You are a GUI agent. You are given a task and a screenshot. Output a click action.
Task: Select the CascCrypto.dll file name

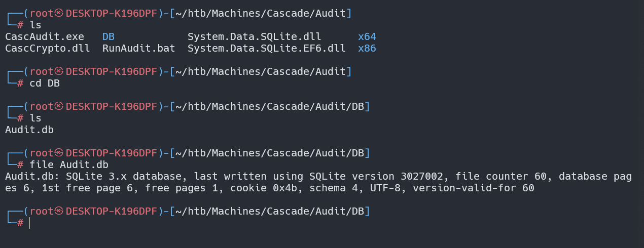48,49
